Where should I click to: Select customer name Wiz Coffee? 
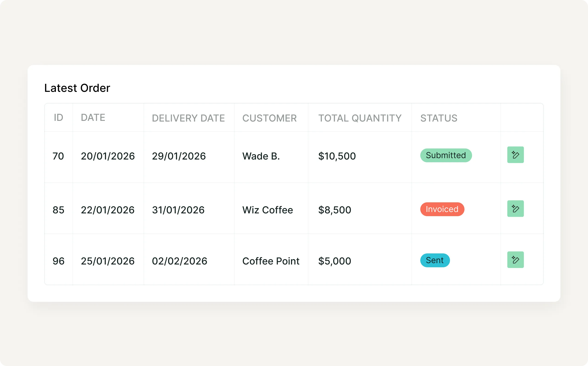click(x=267, y=210)
